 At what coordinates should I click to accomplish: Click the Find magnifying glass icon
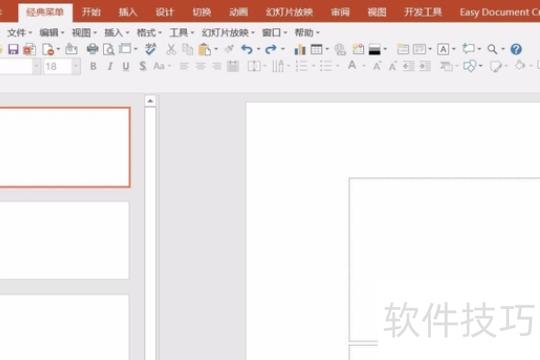point(492,49)
